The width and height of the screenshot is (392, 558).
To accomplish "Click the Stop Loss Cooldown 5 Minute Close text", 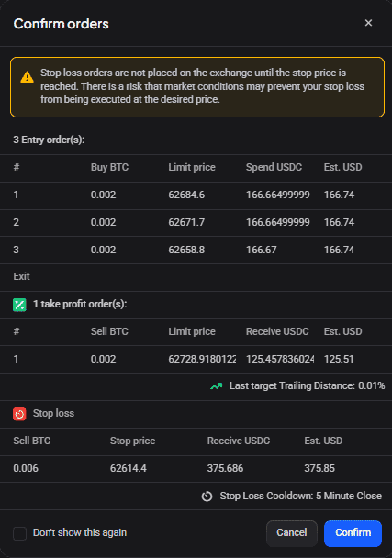I will [301, 497].
